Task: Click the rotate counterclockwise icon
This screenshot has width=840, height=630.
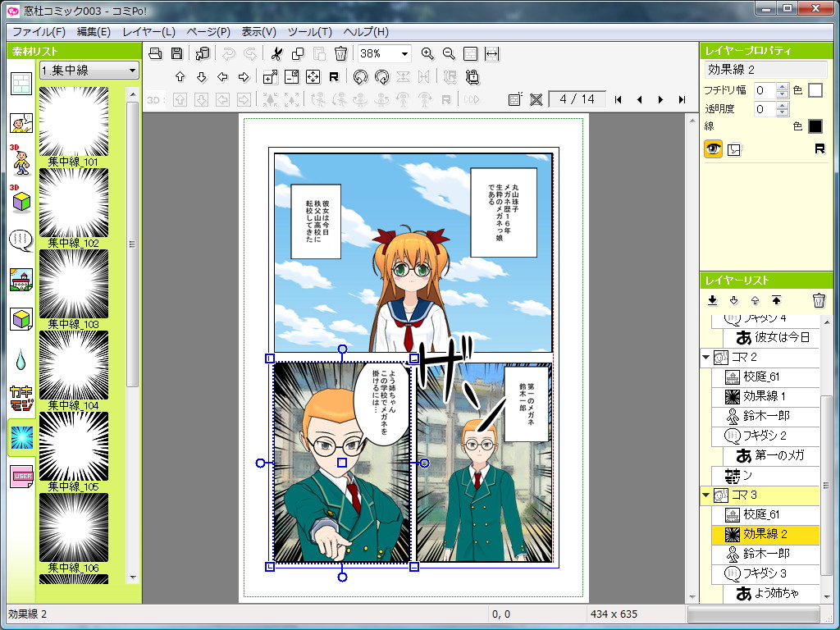Action: pyautogui.click(x=361, y=77)
